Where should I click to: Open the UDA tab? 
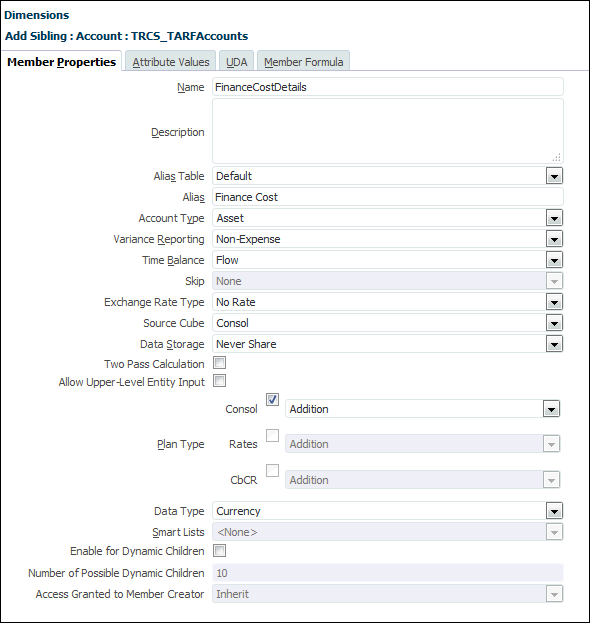[x=236, y=62]
